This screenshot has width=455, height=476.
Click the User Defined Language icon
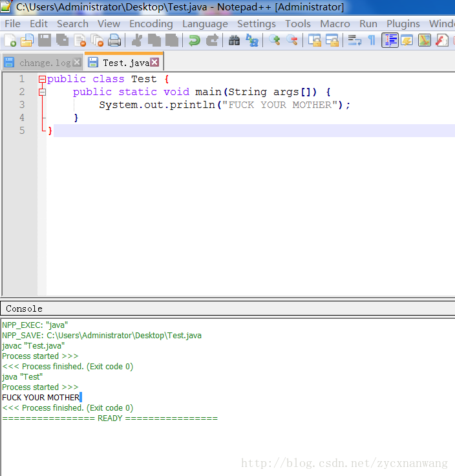407,40
